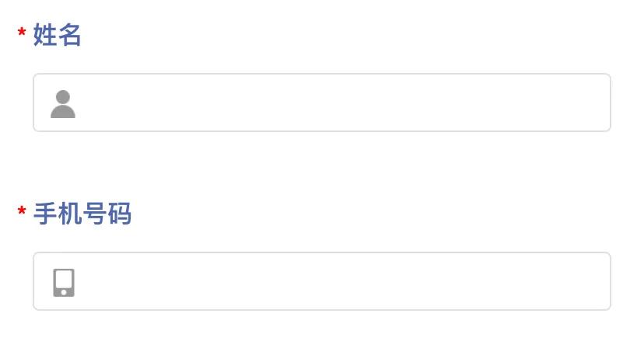The width and height of the screenshot is (644, 348).
Task: Select the gray user avatar icon
Action: [63, 104]
